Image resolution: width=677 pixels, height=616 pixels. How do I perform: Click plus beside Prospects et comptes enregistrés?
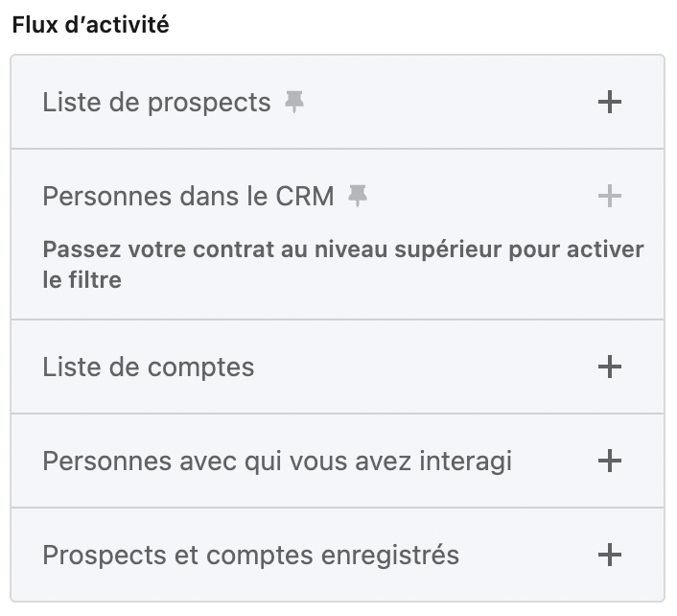[609, 555]
